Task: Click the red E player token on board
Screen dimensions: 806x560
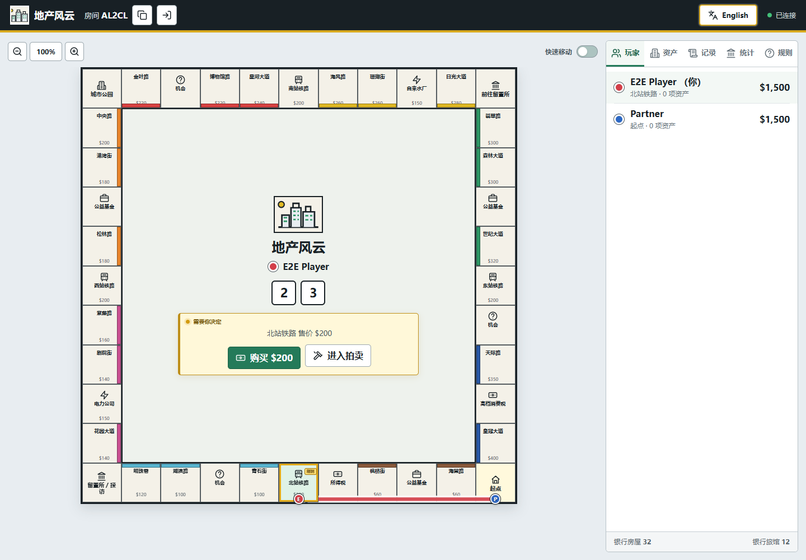Action: click(x=299, y=499)
